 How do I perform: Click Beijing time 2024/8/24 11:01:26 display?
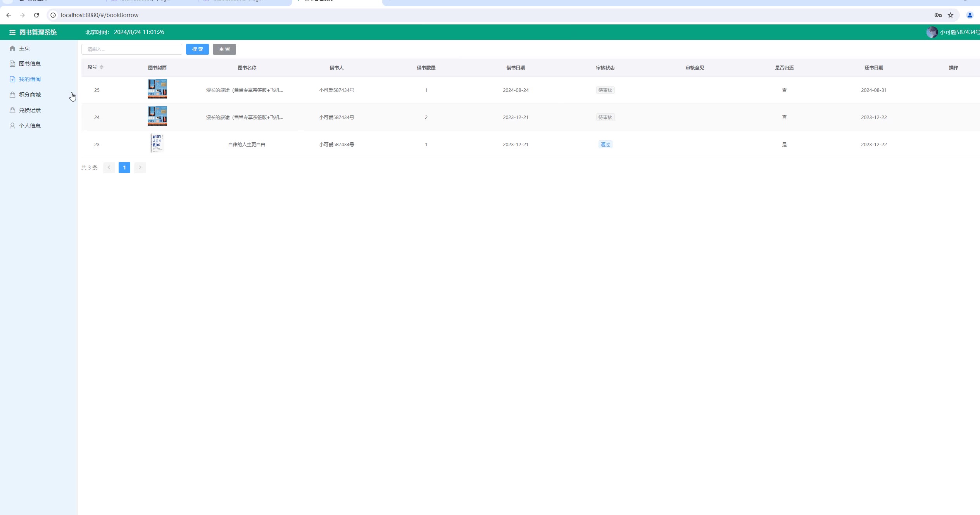click(x=124, y=32)
